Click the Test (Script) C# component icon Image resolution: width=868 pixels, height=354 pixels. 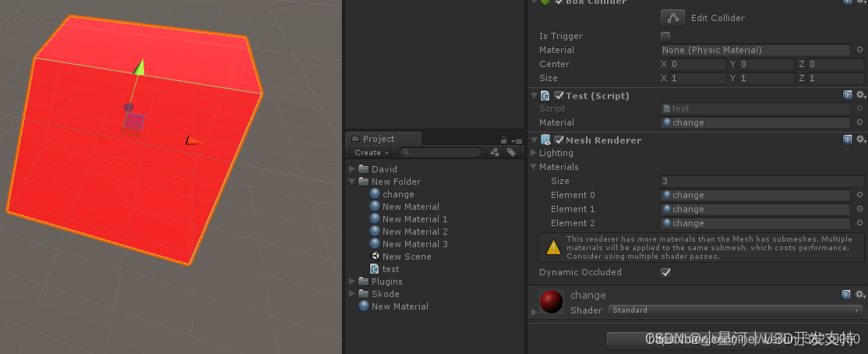coord(546,95)
